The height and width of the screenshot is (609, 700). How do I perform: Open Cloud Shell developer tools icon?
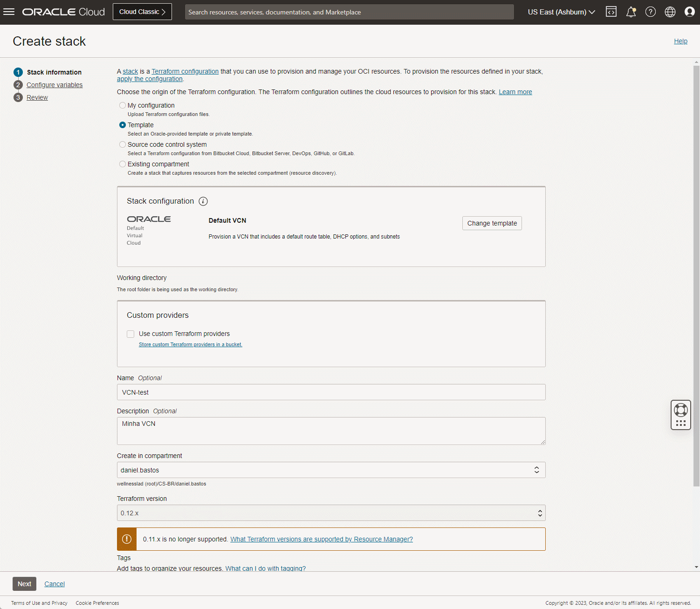[611, 12]
